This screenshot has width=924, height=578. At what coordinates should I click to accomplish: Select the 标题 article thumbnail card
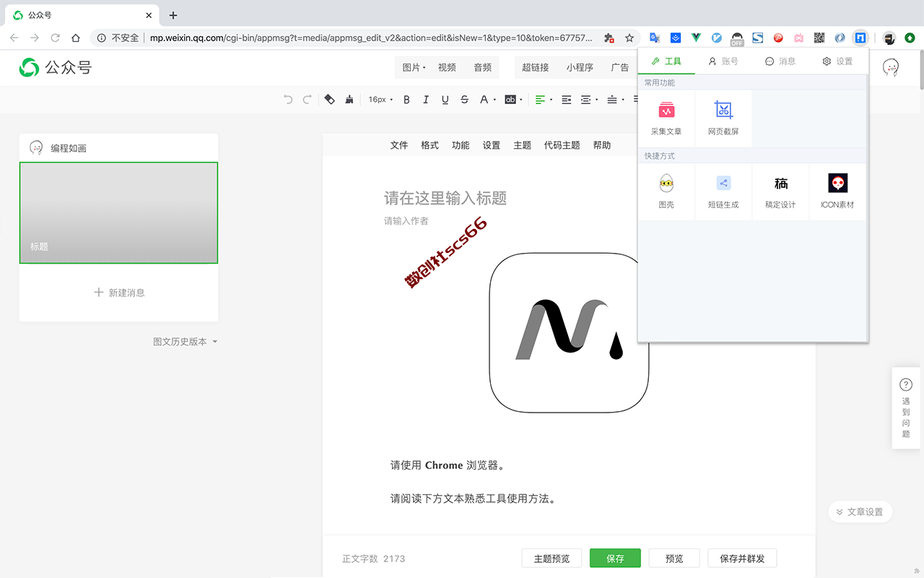tap(118, 212)
